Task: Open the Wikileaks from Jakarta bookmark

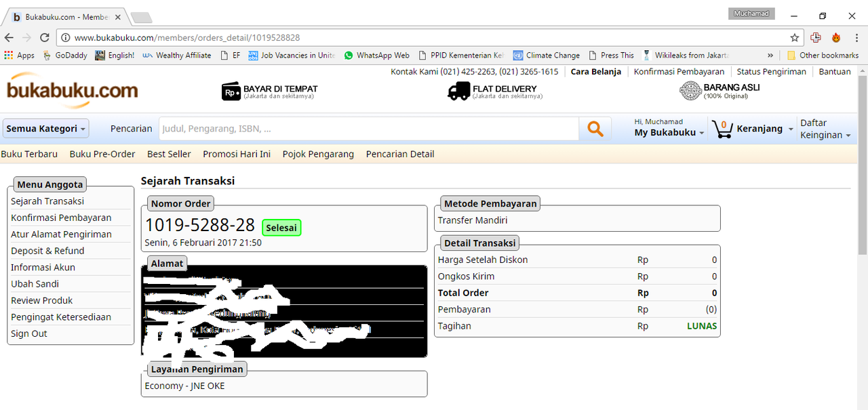Action: pos(686,56)
